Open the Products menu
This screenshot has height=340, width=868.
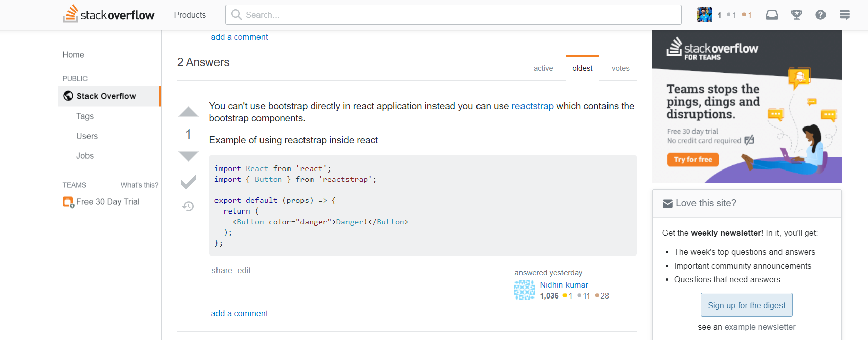point(190,15)
